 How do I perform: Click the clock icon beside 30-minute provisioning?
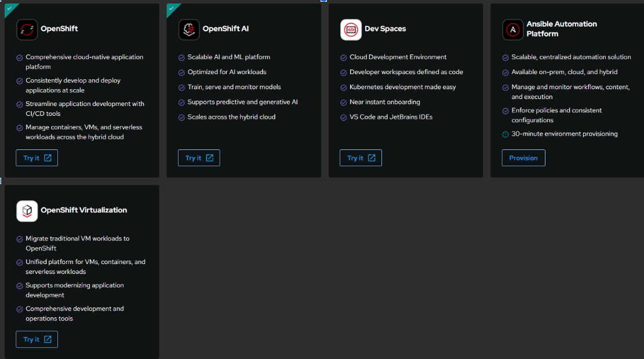(x=505, y=134)
